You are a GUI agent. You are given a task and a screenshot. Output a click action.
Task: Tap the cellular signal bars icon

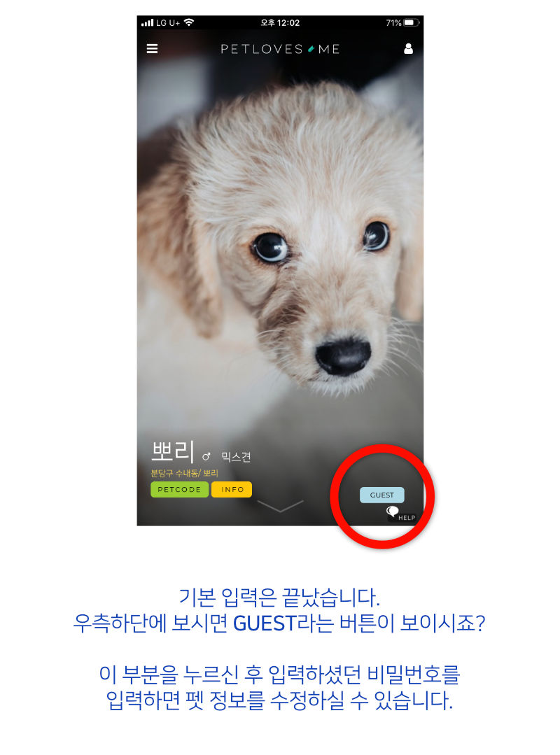(147, 22)
